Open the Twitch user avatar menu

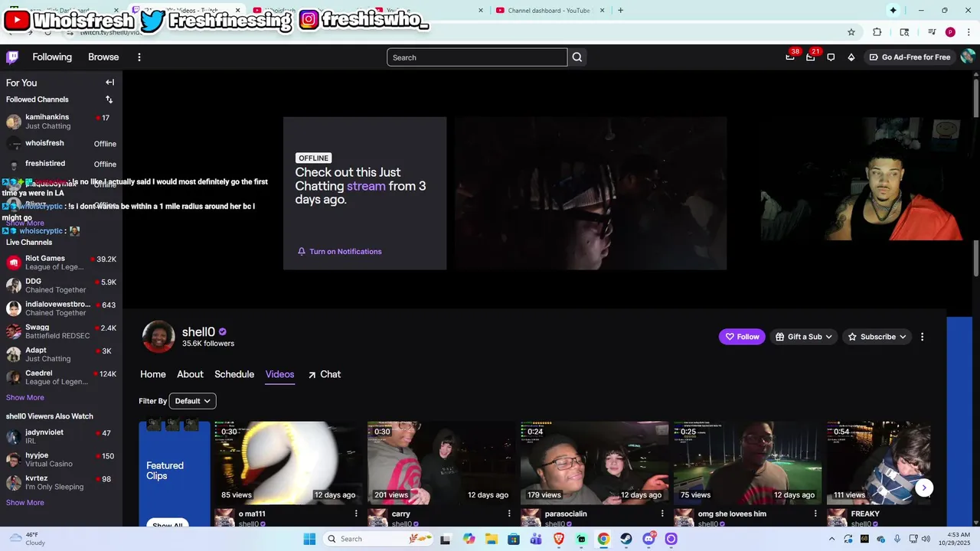pyautogui.click(x=968, y=57)
